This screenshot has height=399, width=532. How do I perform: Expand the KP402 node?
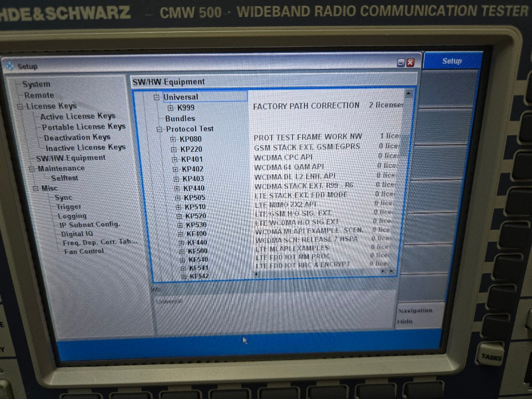(176, 169)
